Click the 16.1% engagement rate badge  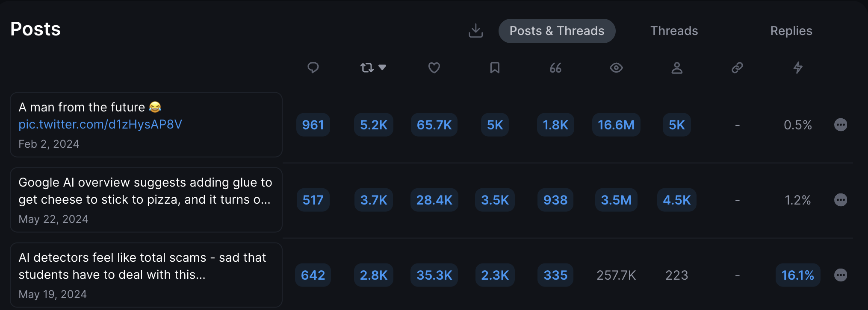tap(797, 275)
